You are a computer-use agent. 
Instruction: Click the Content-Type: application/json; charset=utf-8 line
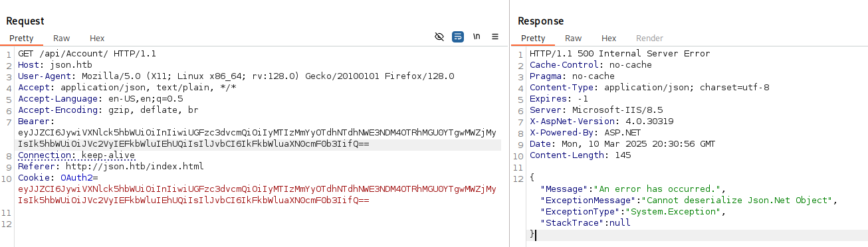click(649, 88)
